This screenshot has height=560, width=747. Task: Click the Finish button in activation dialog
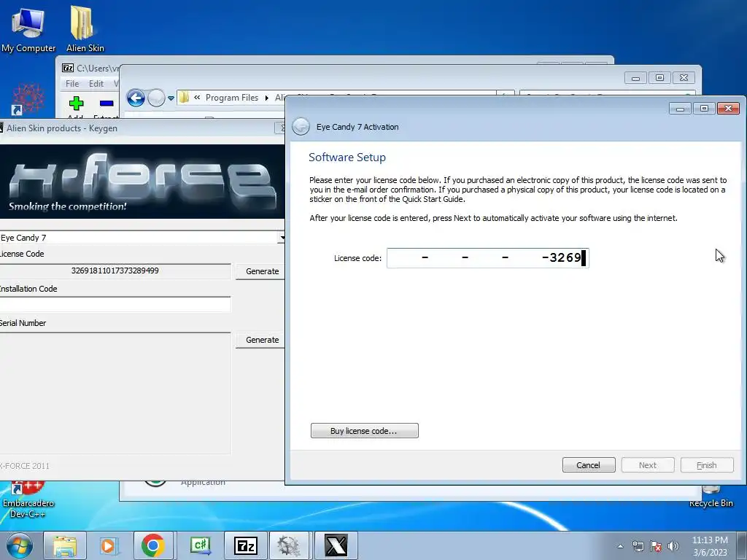click(706, 465)
